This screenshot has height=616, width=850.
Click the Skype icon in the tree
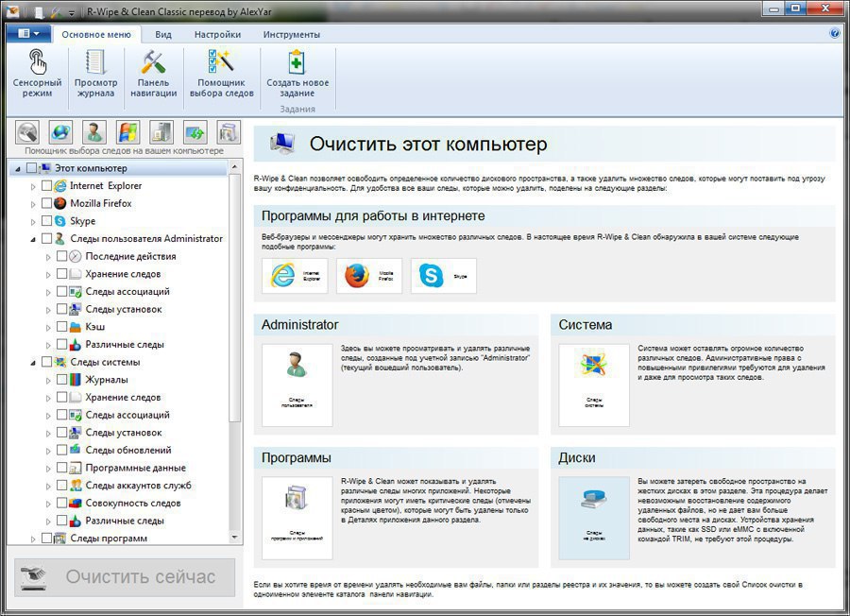(x=60, y=221)
